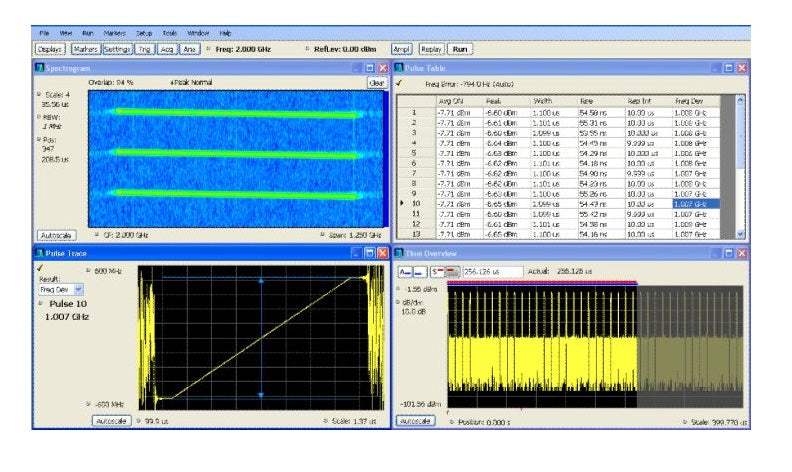792x472 pixels.
Task: Open the File menu
Action: [x=44, y=34]
